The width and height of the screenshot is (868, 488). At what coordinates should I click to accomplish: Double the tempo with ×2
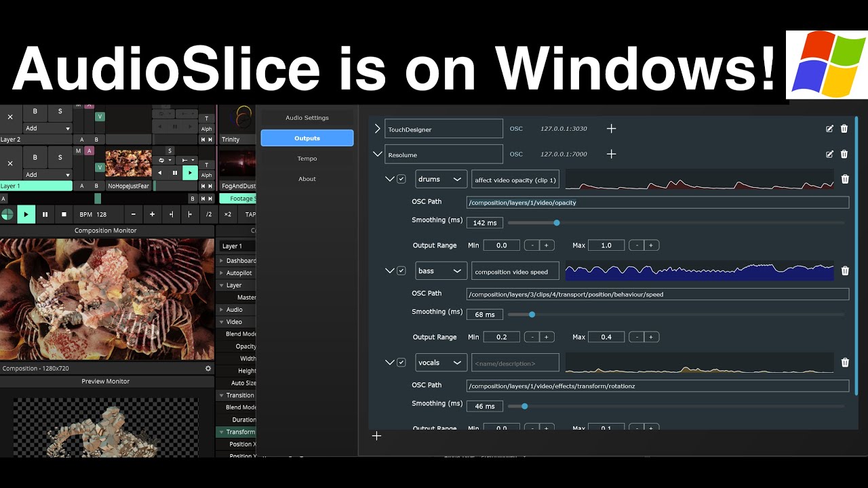[228, 214]
